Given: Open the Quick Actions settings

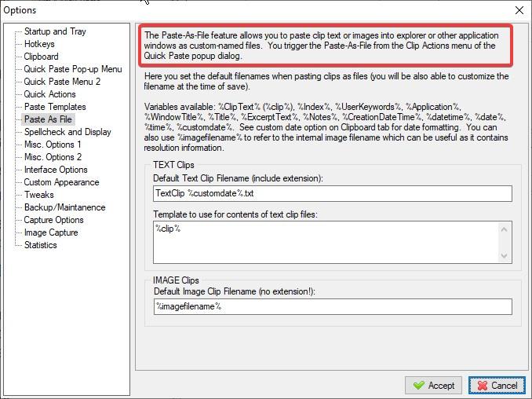Looking at the screenshot, I should [x=50, y=94].
